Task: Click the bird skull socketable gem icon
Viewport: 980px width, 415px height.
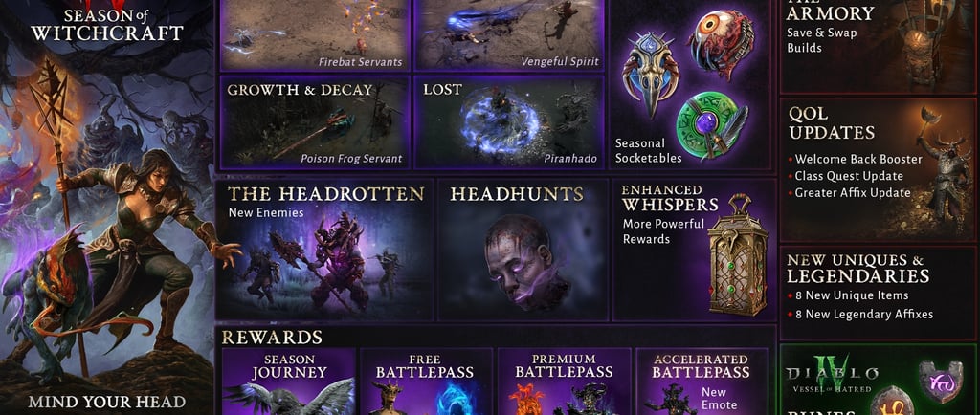Action: [x=651, y=74]
